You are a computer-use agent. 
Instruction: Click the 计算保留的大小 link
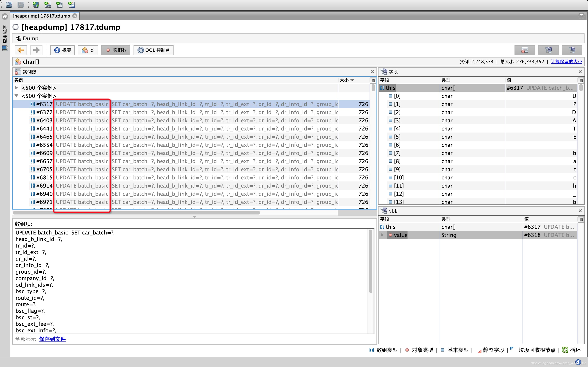click(x=566, y=62)
